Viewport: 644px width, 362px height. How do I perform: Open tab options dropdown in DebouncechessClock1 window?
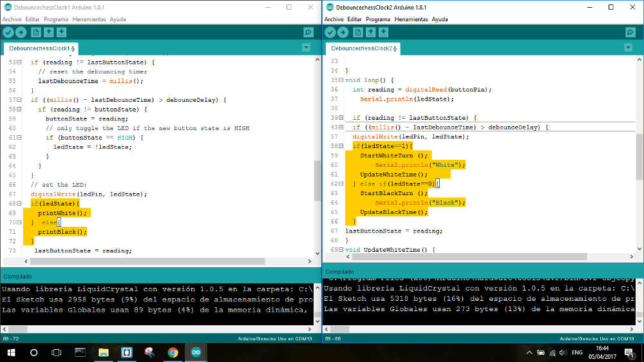coord(306,48)
